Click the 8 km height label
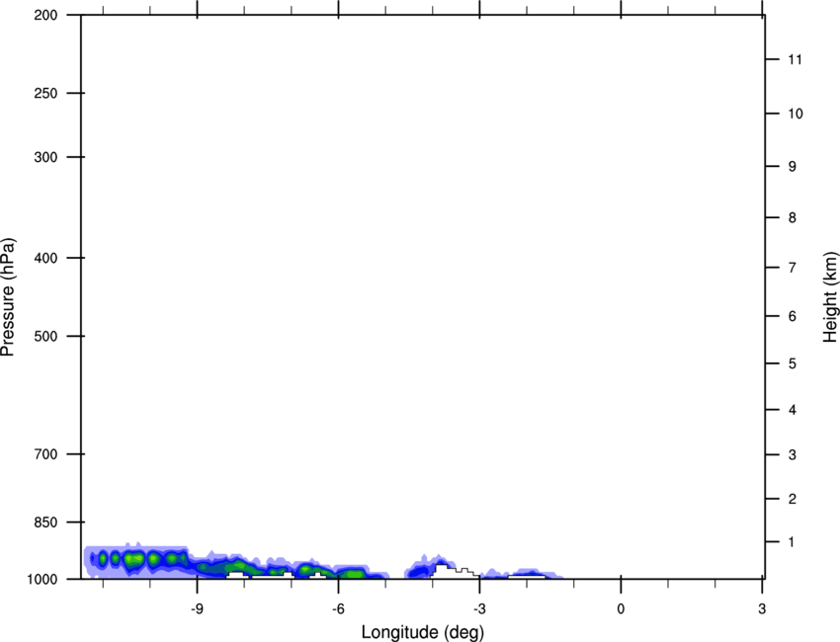 (x=792, y=218)
